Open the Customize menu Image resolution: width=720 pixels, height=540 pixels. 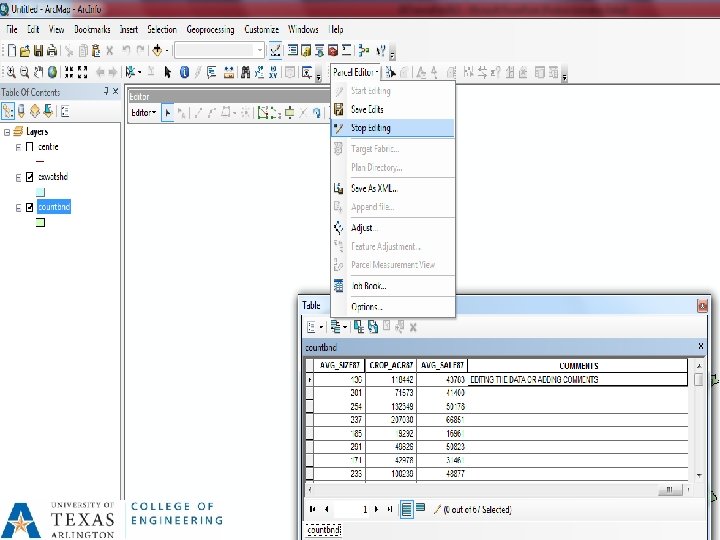tap(262, 29)
